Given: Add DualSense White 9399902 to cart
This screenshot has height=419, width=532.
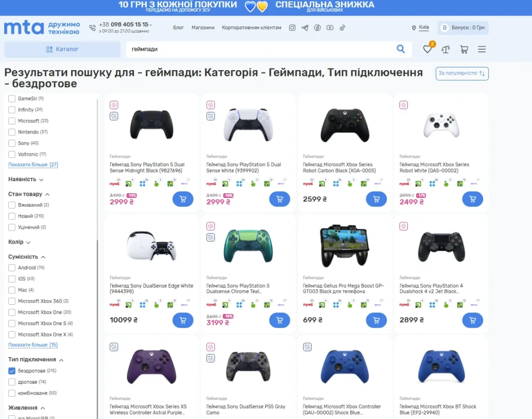Looking at the screenshot, I should [x=280, y=199].
